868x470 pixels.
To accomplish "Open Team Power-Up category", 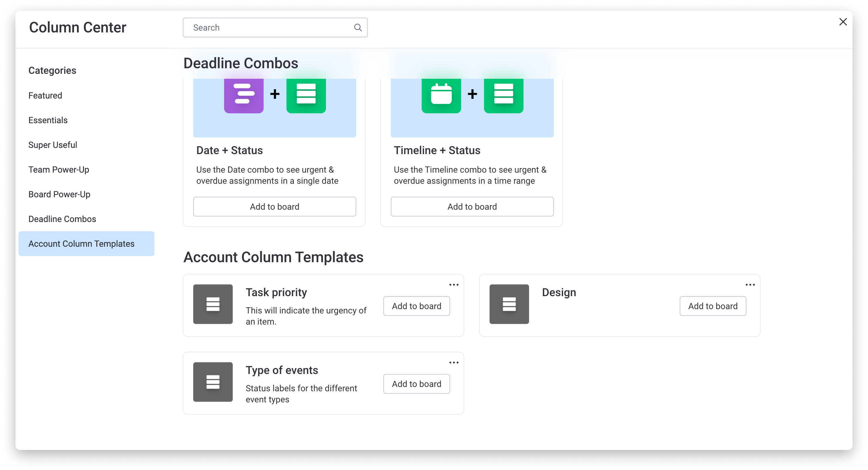I will pyautogui.click(x=59, y=170).
